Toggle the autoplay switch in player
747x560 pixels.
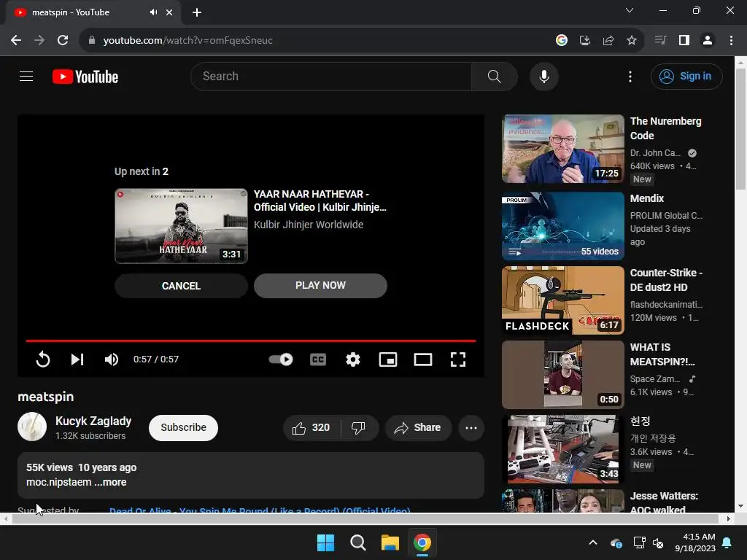point(281,359)
